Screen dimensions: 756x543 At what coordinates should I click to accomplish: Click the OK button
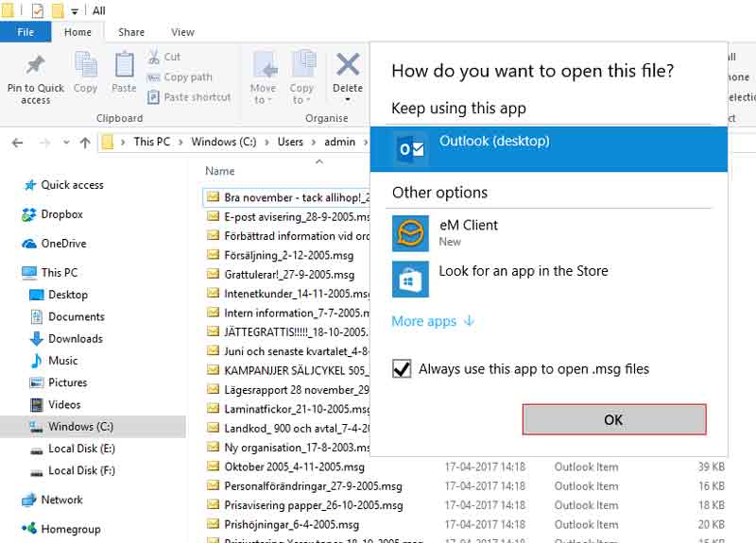(613, 419)
